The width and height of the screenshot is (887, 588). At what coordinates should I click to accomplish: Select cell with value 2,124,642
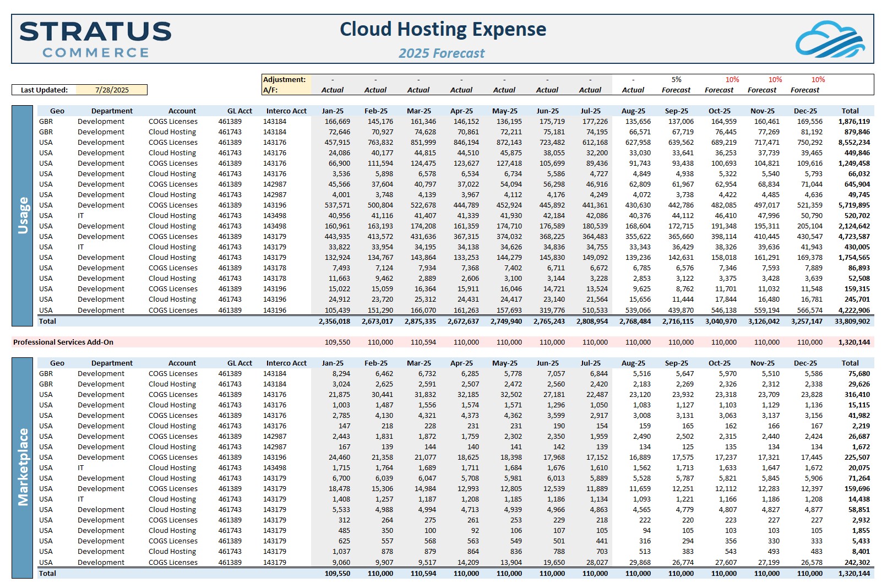[854, 226]
